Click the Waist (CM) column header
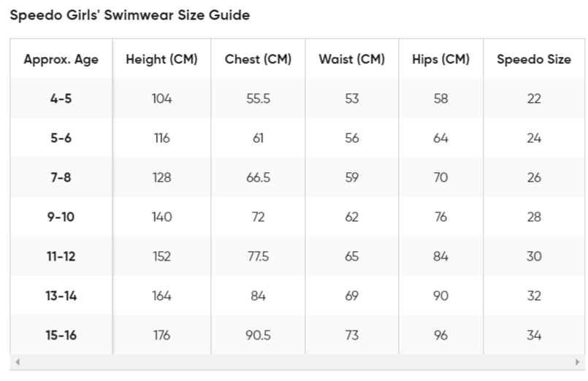The width and height of the screenshot is (588, 381). [351, 59]
